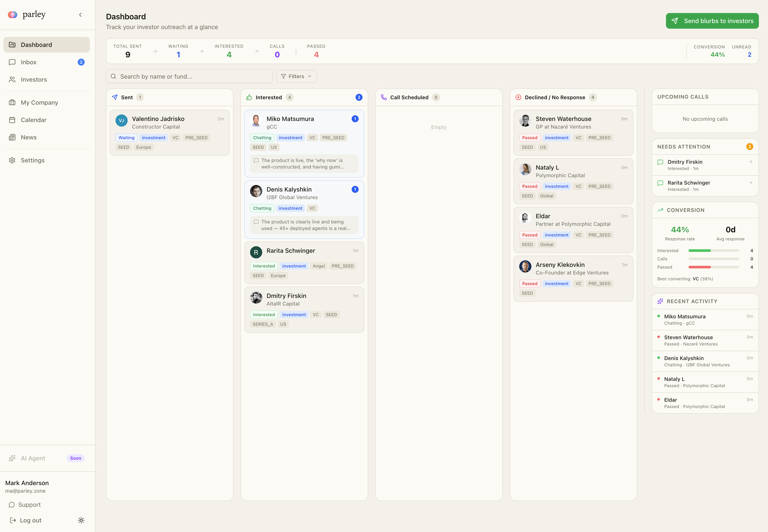
Task: Open News in the sidebar
Action: pos(47,137)
